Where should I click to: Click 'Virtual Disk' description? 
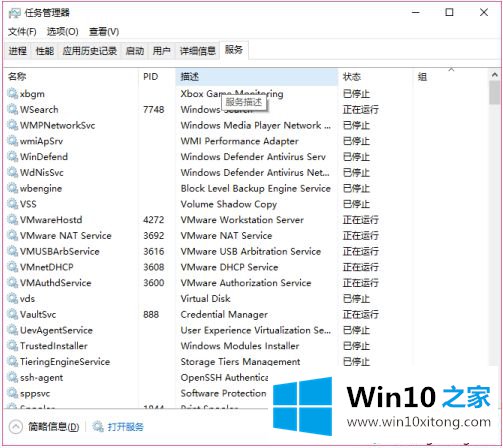205,299
